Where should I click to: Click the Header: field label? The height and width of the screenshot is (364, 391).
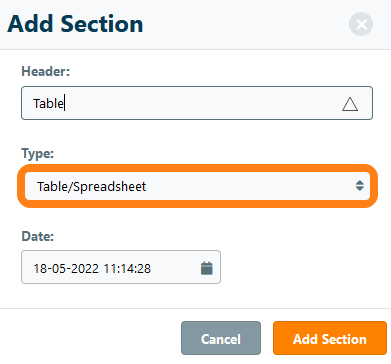[x=46, y=71]
